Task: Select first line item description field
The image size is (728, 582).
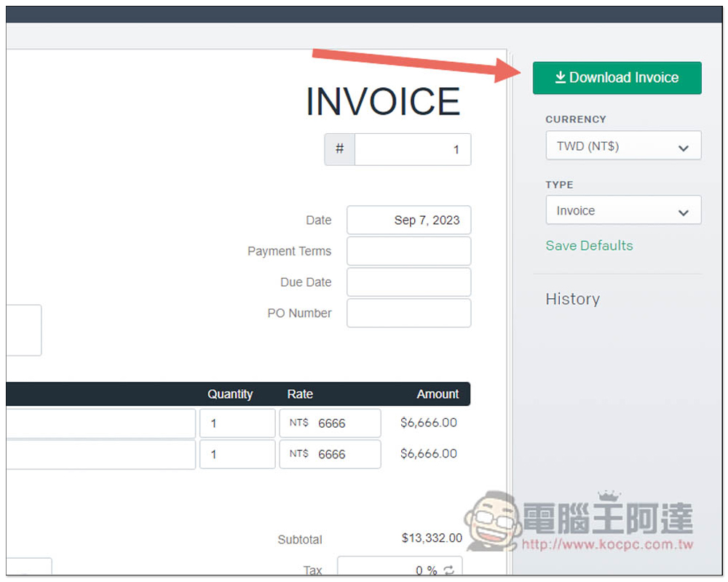Action: coord(100,423)
